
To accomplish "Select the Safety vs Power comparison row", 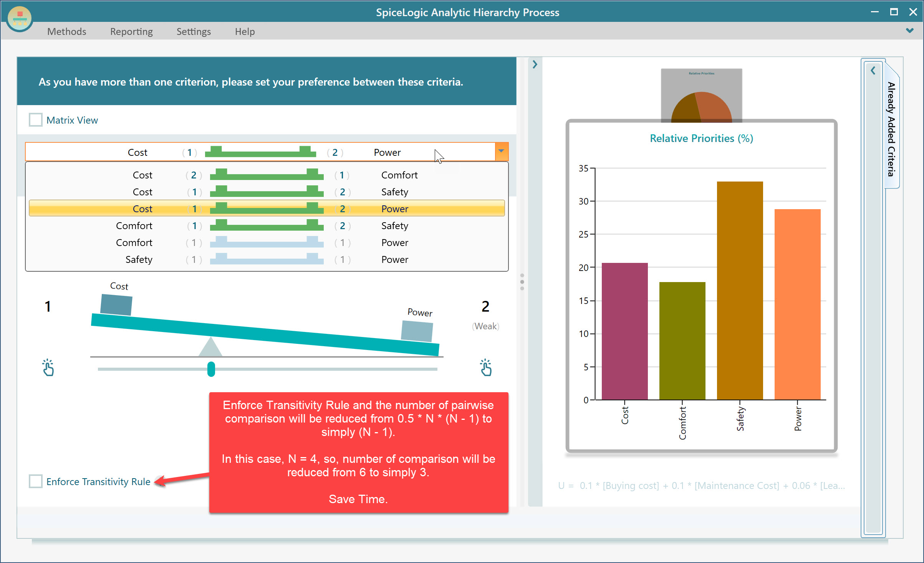I will (x=267, y=259).
